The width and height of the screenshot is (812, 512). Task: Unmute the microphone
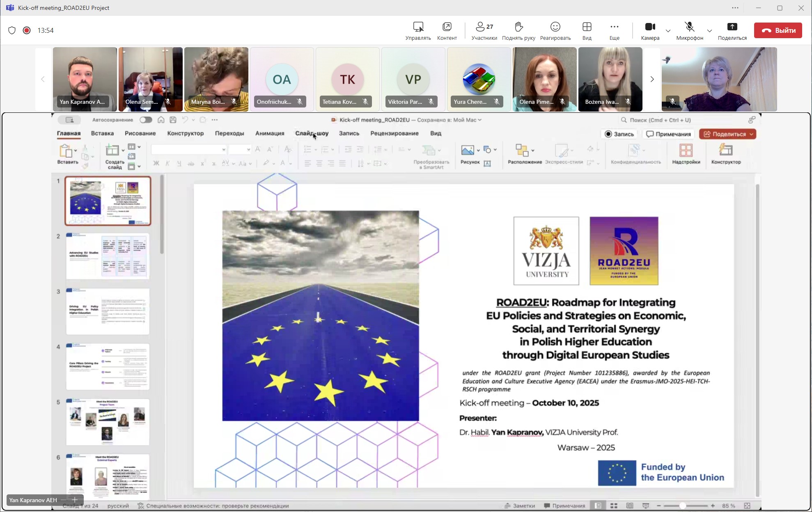pyautogui.click(x=689, y=27)
